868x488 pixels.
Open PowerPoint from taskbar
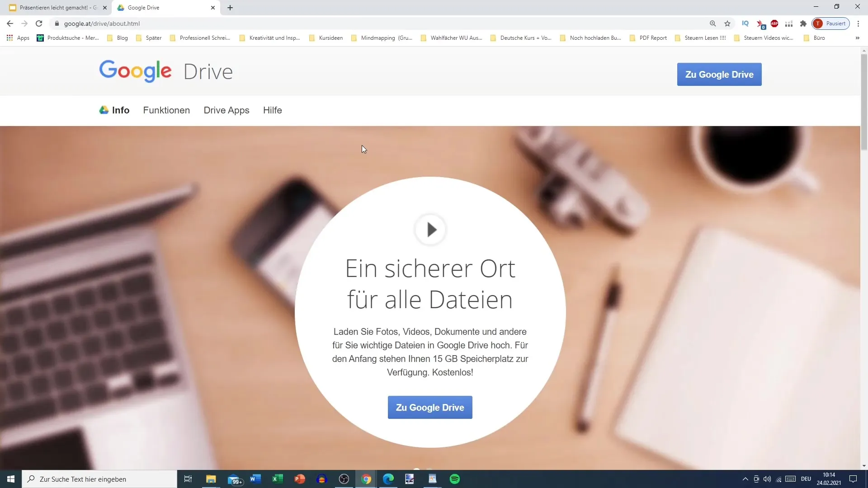[x=301, y=479]
